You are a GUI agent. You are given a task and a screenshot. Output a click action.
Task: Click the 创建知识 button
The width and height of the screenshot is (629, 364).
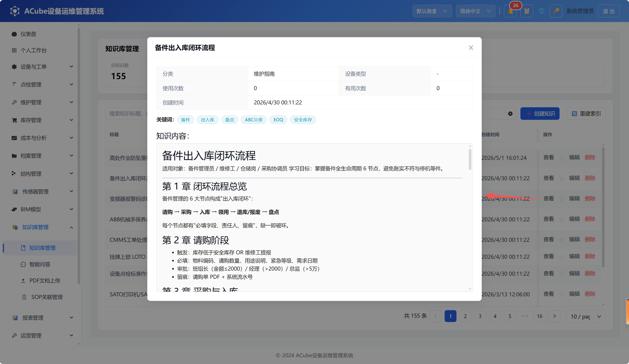click(540, 114)
